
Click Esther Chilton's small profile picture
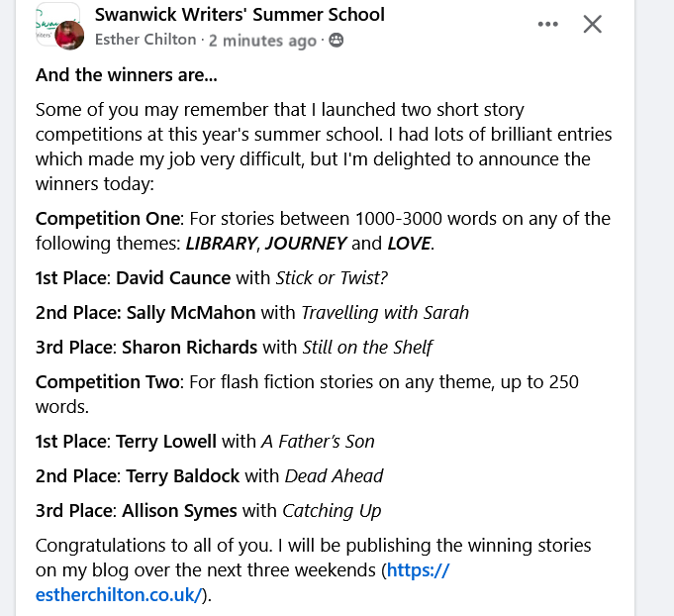click(x=68, y=37)
